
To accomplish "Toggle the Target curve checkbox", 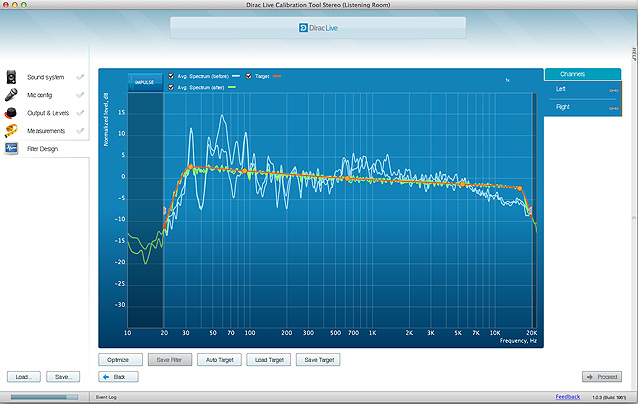I will click(249, 76).
